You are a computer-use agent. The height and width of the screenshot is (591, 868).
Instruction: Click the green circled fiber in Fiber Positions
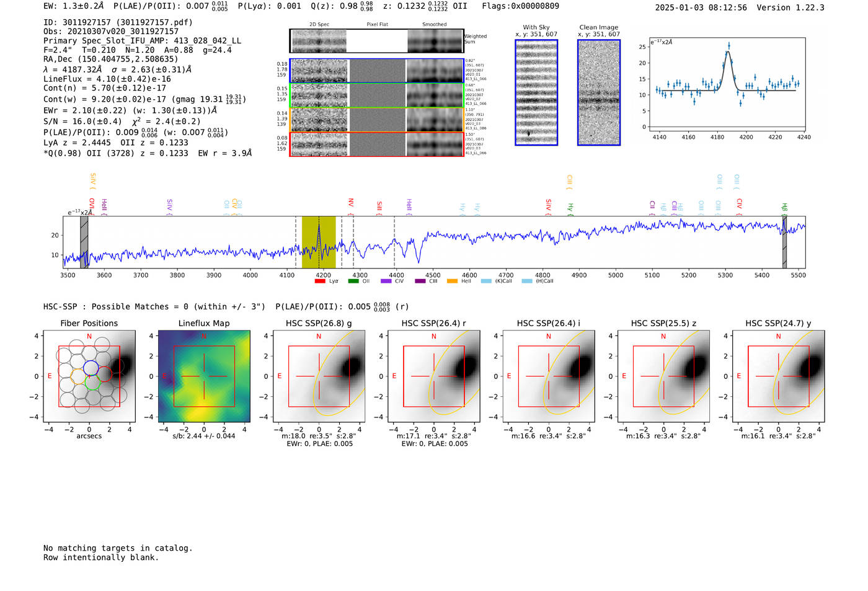[x=93, y=383]
